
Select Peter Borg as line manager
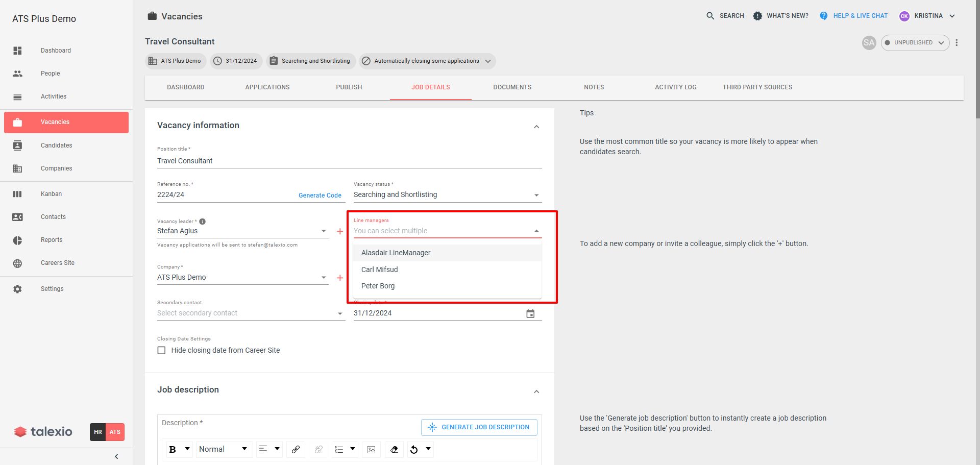[448, 286]
